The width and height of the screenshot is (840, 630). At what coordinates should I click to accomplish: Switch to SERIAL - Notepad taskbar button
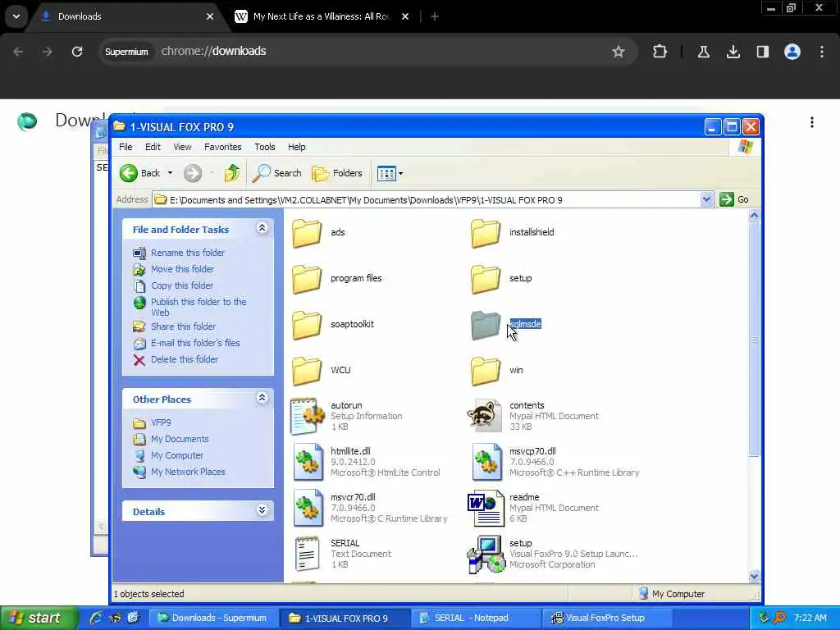pos(476,619)
